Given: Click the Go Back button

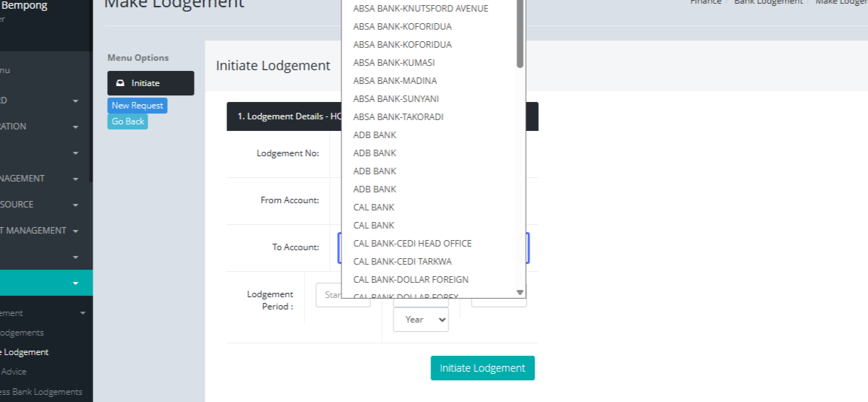Looking at the screenshot, I should tap(128, 121).
